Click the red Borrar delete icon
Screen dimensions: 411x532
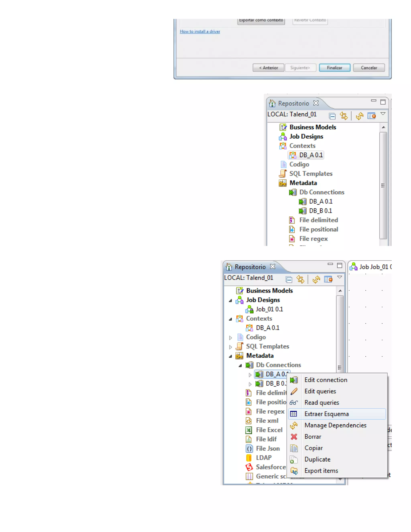tap(294, 437)
